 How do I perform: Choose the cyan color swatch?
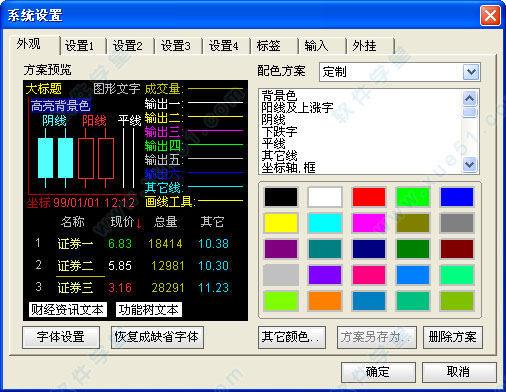click(x=325, y=223)
